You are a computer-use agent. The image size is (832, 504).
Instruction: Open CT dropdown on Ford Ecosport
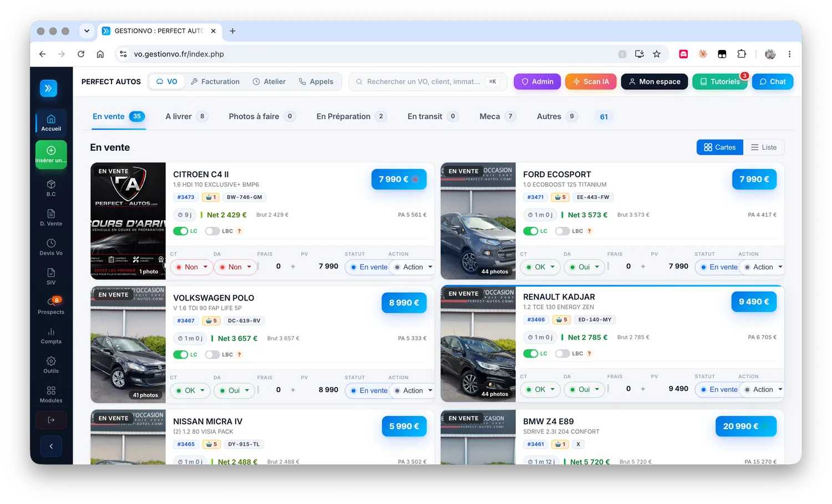click(x=541, y=267)
